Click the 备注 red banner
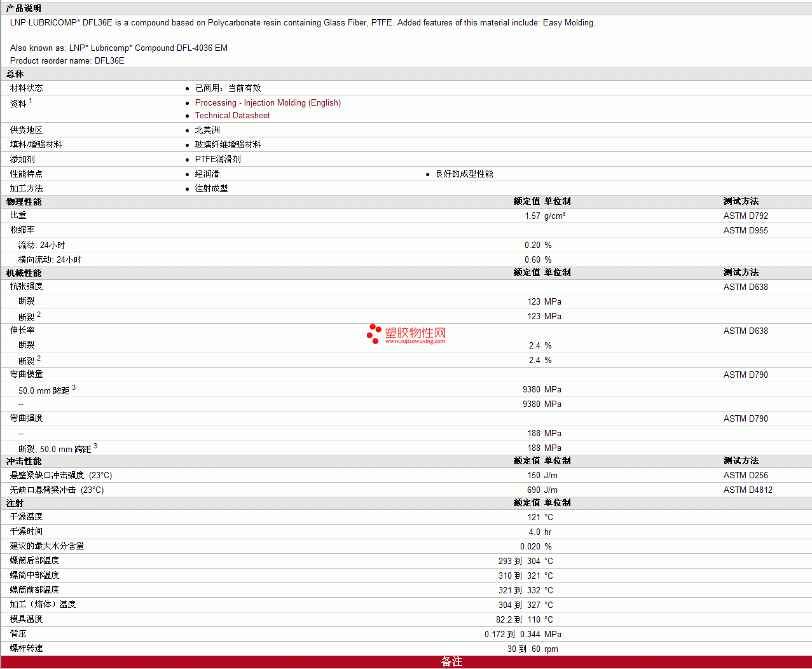 tap(406, 662)
